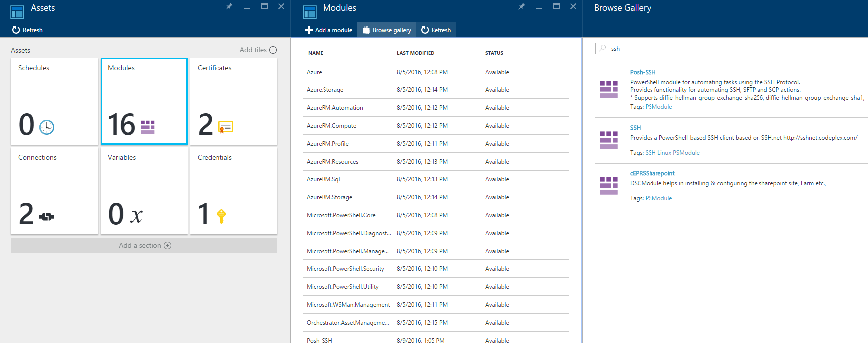868x343 pixels.
Task: Pin the Modules blade
Action: 522,7
